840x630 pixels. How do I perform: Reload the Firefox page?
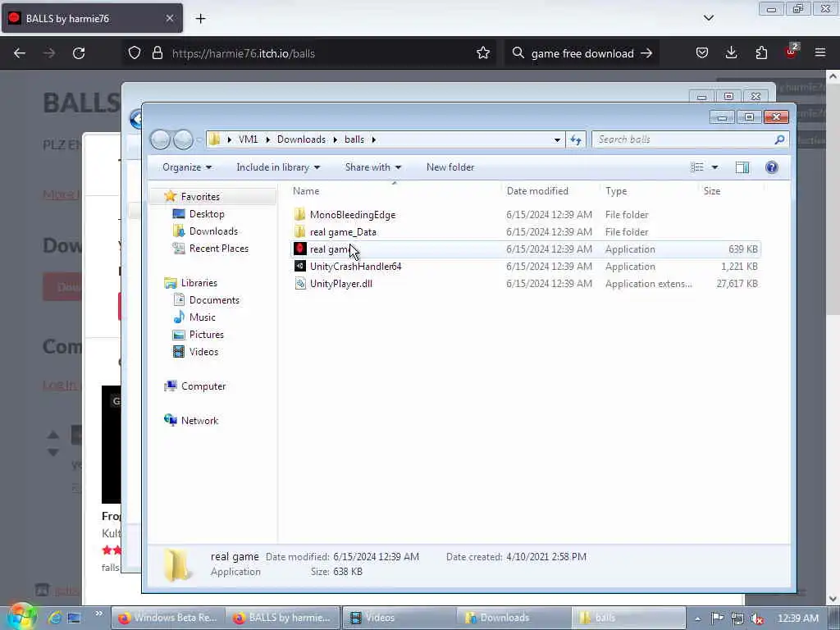point(79,53)
